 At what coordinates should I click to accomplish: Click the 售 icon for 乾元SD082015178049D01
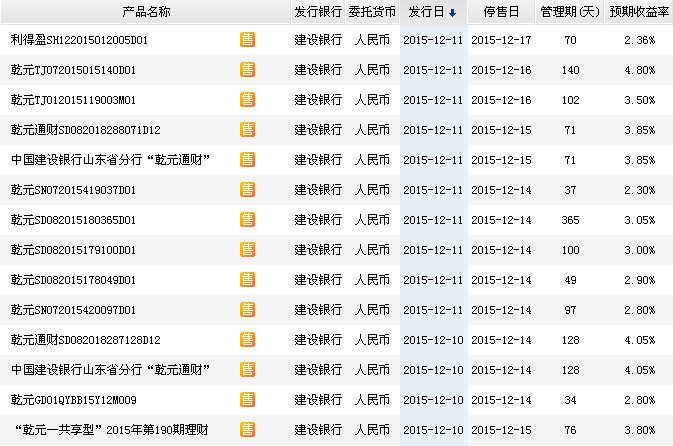[x=247, y=280]
